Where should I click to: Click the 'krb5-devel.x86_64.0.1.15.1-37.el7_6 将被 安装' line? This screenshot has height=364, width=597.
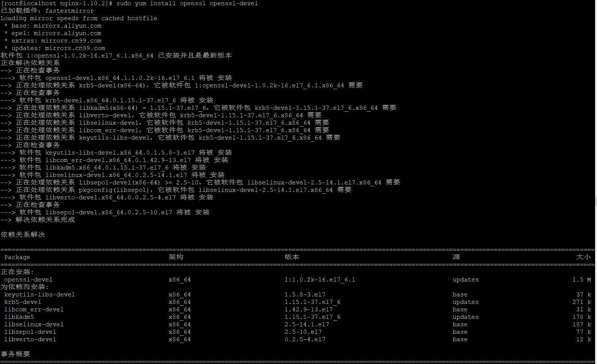click(x=107, y=100)
